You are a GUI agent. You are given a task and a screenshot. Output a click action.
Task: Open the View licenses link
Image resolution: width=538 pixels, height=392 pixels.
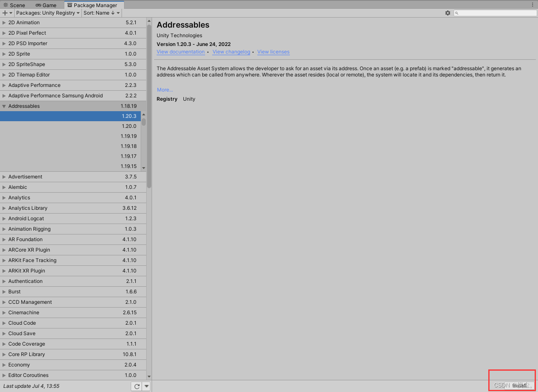[x=273, y=52]
